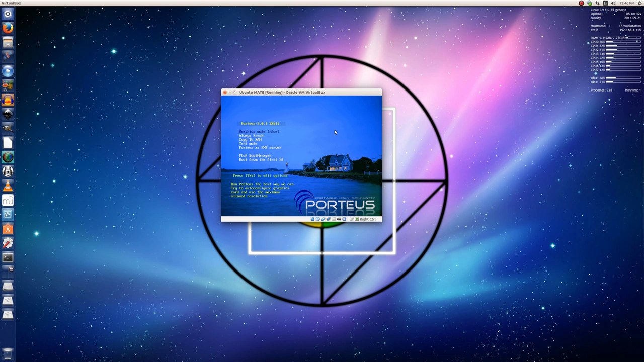
Task: Open Audacity from the launcher
Action: tap(8, 100)
